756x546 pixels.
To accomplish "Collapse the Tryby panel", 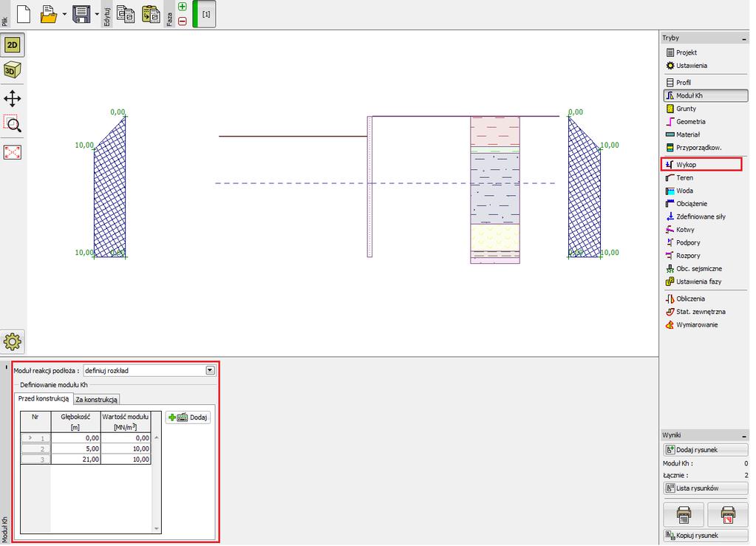I will click(744, 38).
